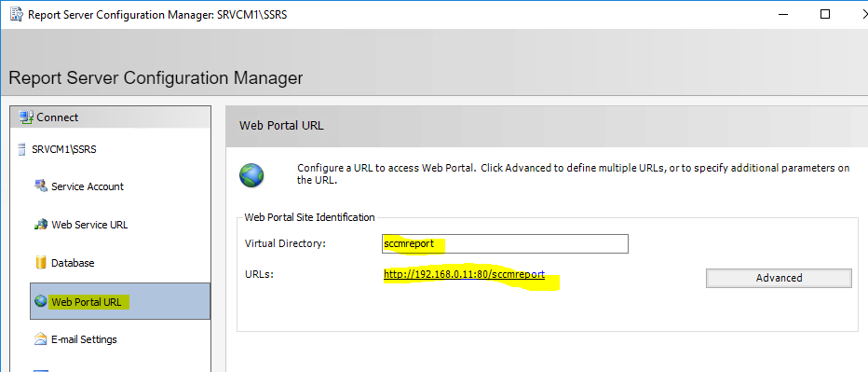Click the Report Server app icon in title bar
868x372 pixels.
(17, 14)
